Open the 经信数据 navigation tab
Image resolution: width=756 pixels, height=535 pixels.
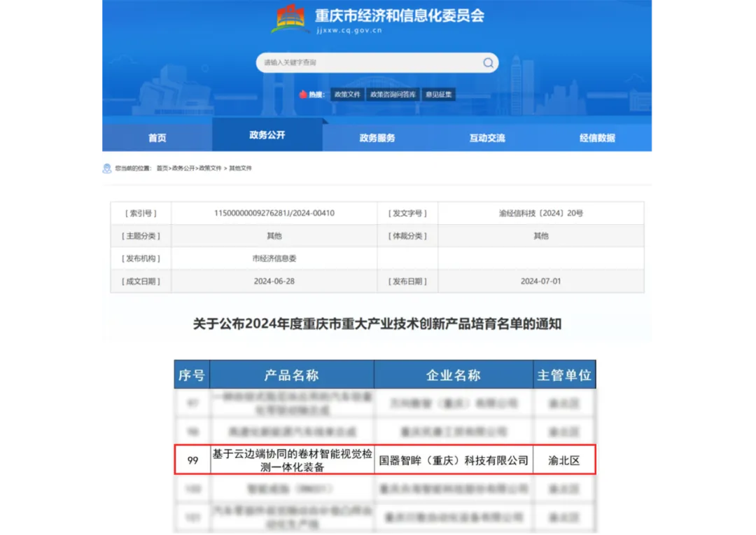597,138
